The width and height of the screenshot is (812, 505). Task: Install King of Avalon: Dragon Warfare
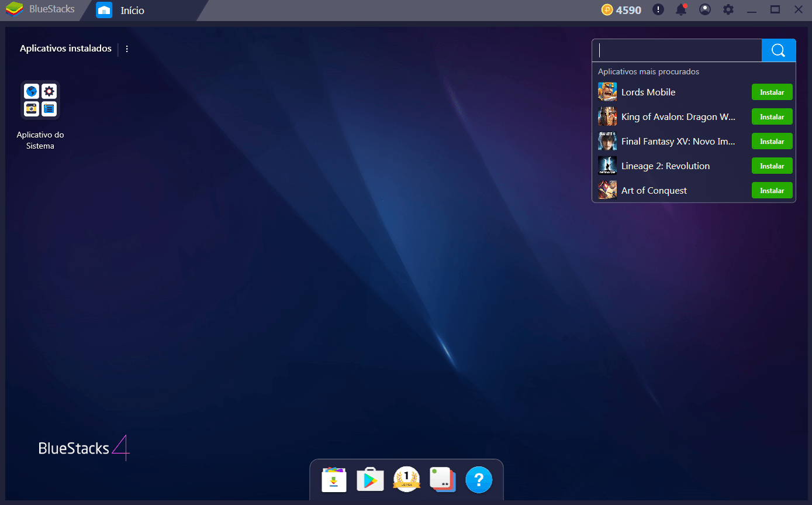pyautogui.click(x=772, y=117)
